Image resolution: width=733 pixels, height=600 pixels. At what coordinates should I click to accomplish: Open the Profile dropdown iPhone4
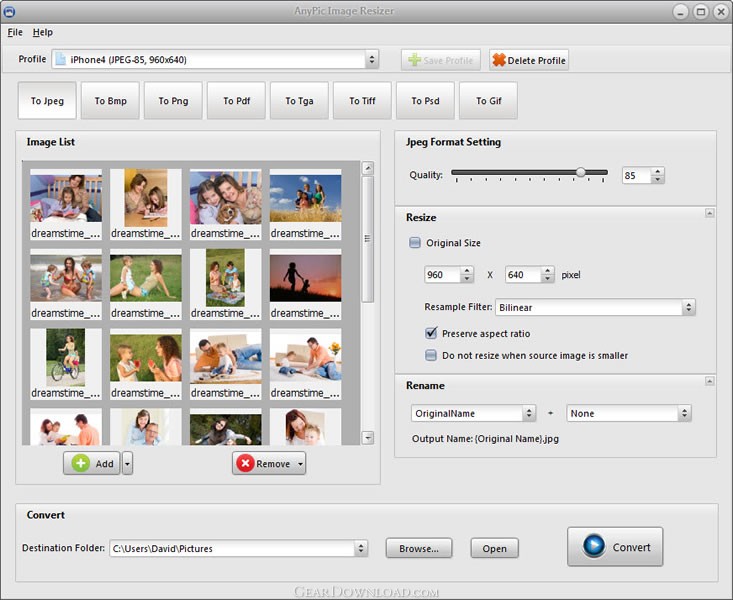click(215, 59)
